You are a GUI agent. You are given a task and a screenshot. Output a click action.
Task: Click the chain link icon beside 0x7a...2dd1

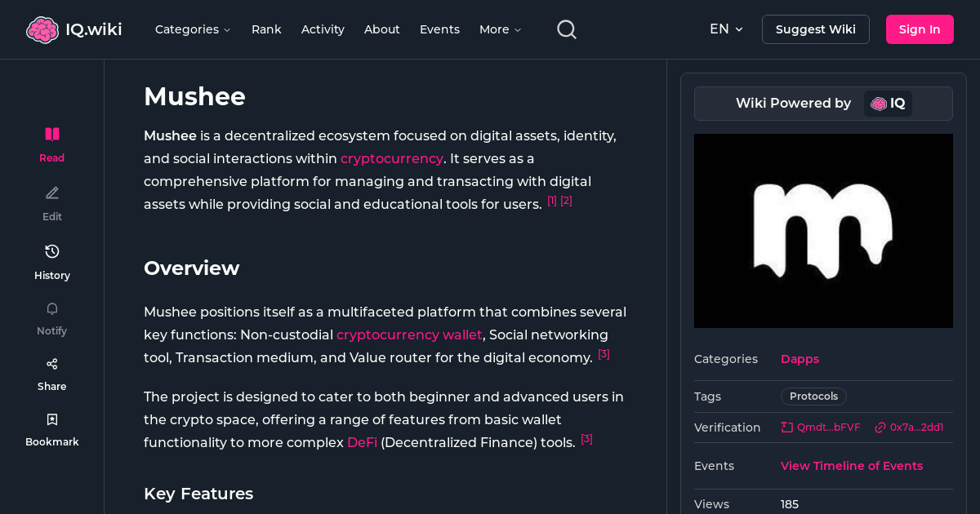coord(880,427)
